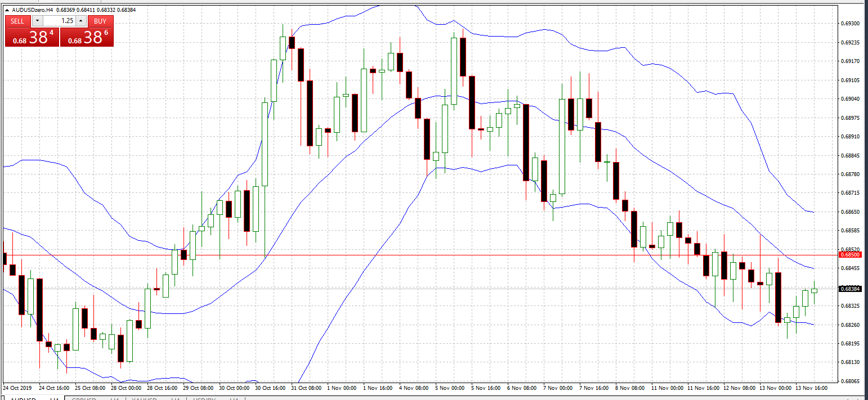Click the 28 Oct 00:00 time label
This screenshot has width=868, height=400.
point(127,388)
